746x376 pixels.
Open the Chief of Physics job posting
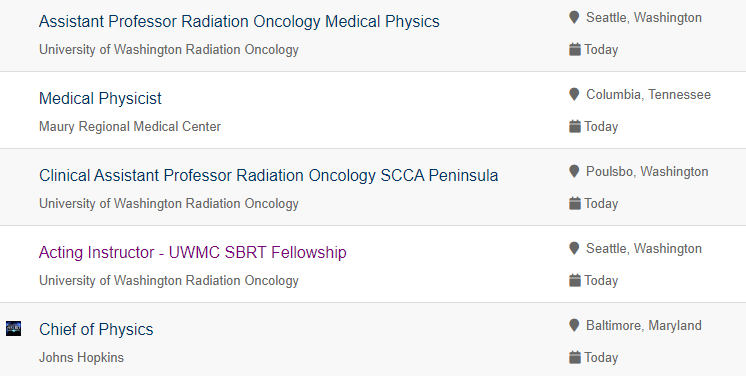(96, 329)
